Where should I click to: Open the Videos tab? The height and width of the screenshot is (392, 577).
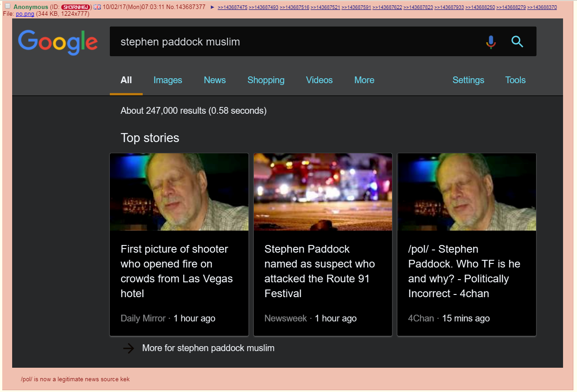[x=319, y=80]
